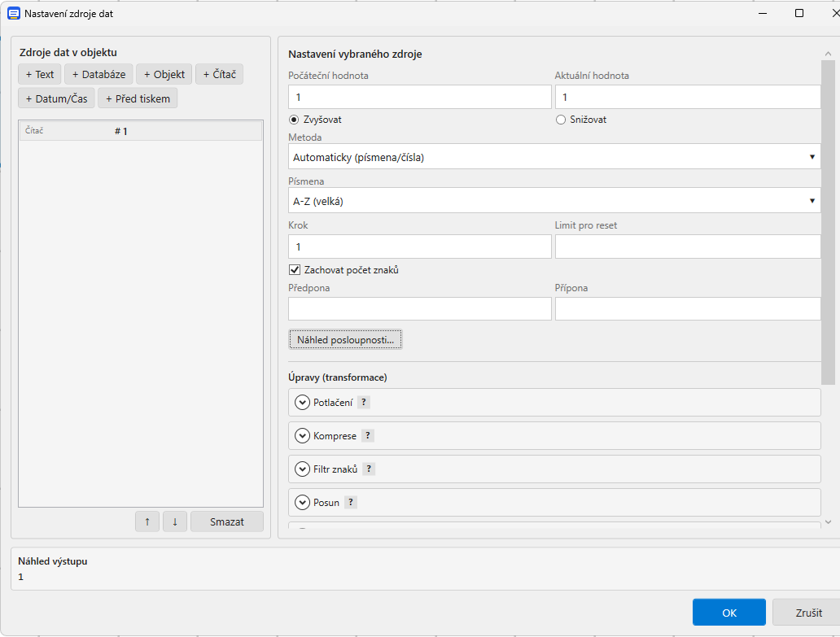Cancel with the Zrušit button
This screenshot has width=840, height=637.
[808, 613]
